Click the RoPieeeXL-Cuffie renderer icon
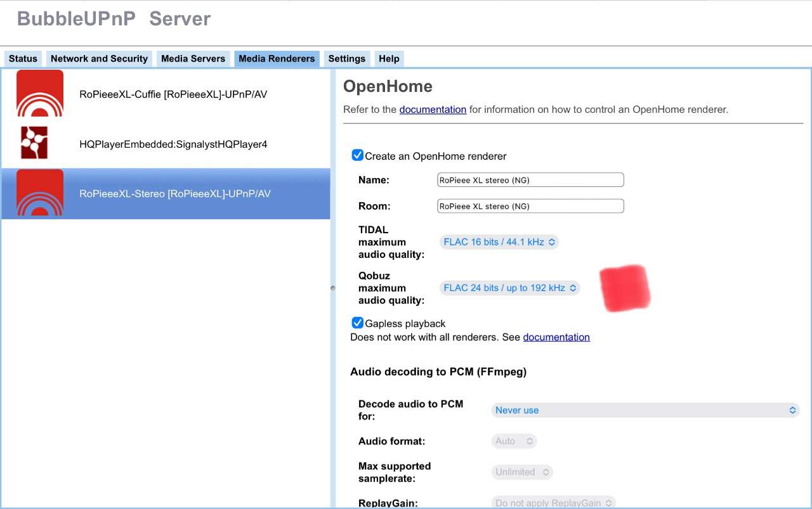This screenshot has height=509, width=812. pyautogui.click(x=40, y=94)
